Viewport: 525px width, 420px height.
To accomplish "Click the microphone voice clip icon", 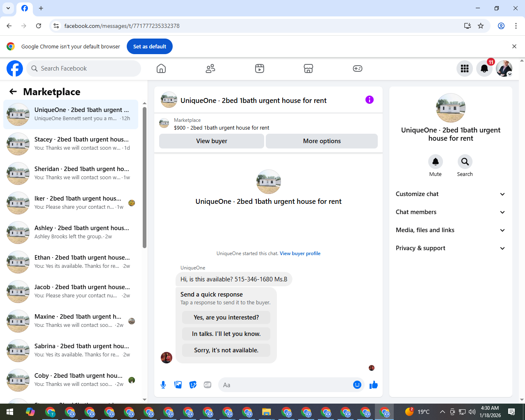I will [163, 385].
